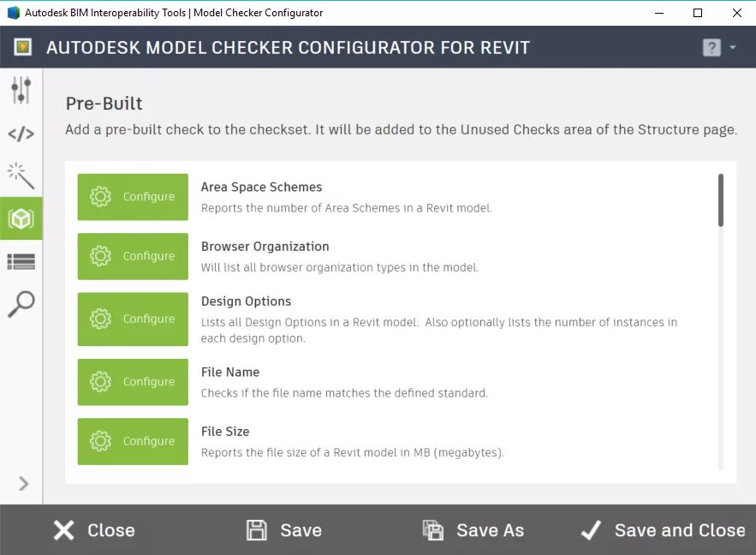The width and height of the screenshot is (756, 555).
Task: Open the dropdown arrow beside the help icon
Action: pos(733,47)
